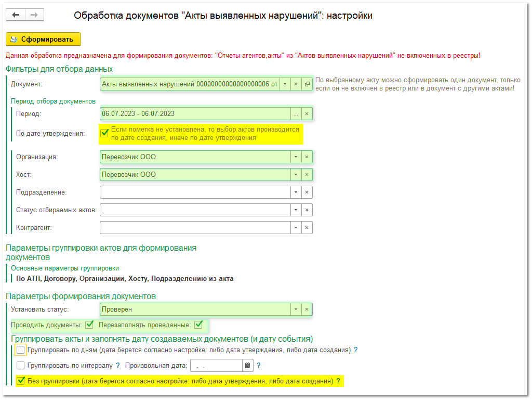Toggle the По дате утверждения checkbox
Screen dimensions: 532x400
click(103, 133)
